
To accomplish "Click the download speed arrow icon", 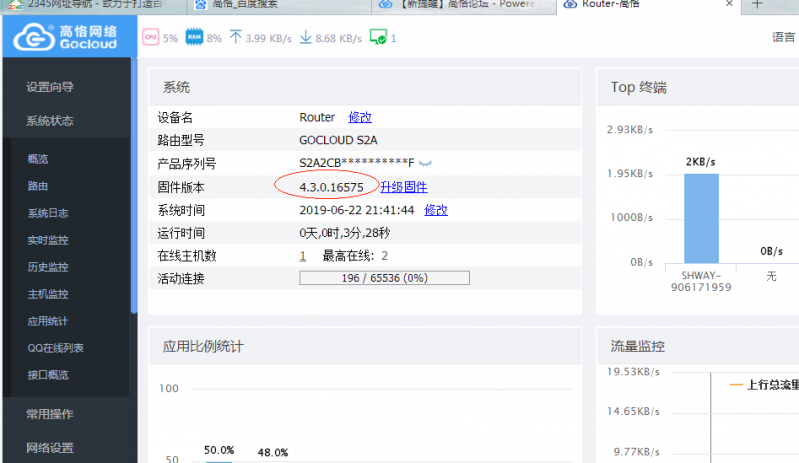I will pos(305,38).
